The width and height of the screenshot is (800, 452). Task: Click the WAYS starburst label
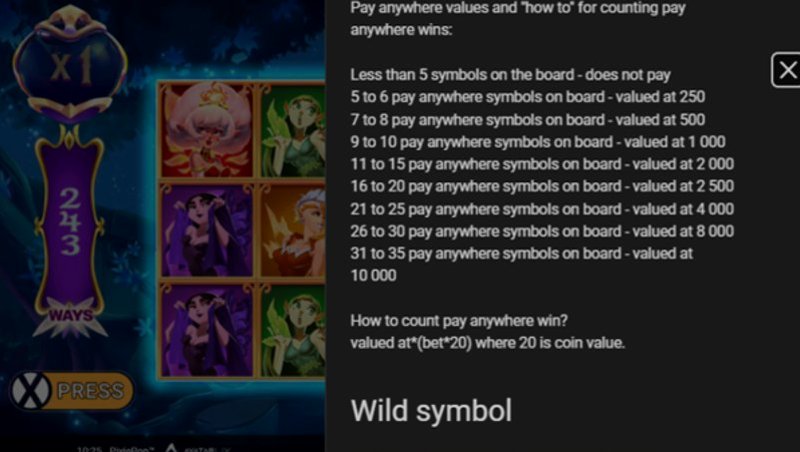[x=70, y=316]
